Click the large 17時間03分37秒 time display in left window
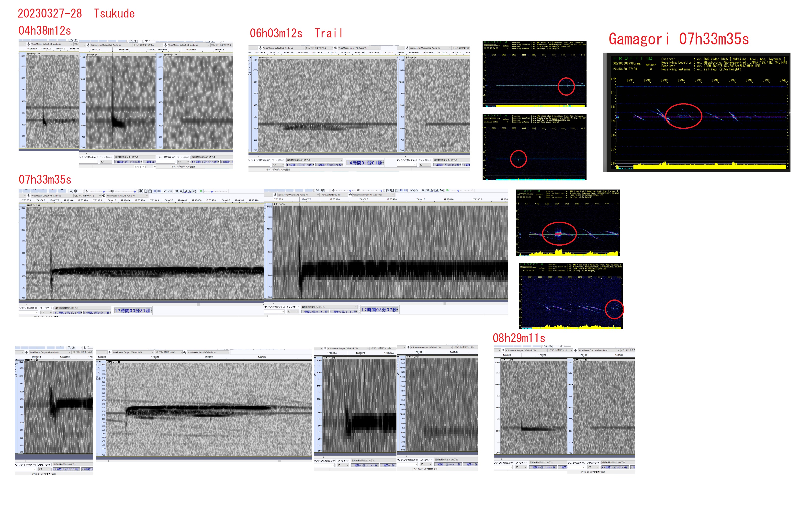This screenshot has width=812, height=505. [132, 311]
